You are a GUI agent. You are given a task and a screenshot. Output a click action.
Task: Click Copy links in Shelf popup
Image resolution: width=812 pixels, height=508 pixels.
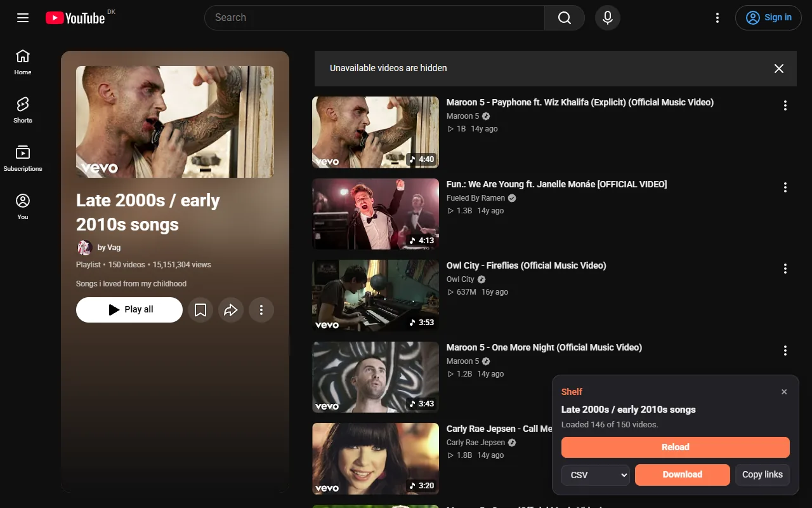763,475
